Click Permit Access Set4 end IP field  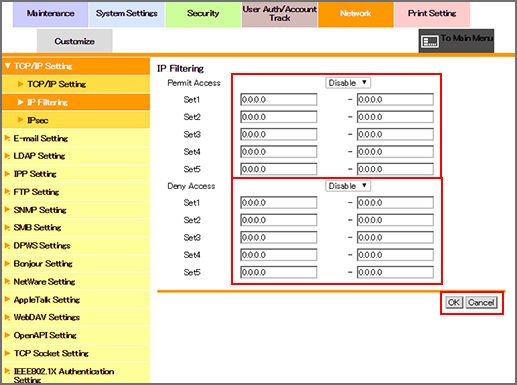395,152
